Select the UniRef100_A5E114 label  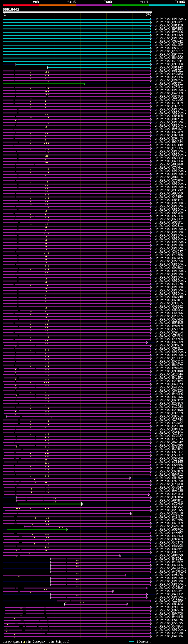pos(169,200)
